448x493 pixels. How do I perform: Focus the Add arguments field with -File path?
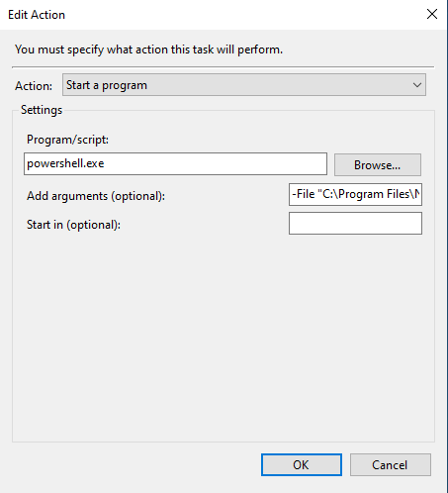pos(355,194)
